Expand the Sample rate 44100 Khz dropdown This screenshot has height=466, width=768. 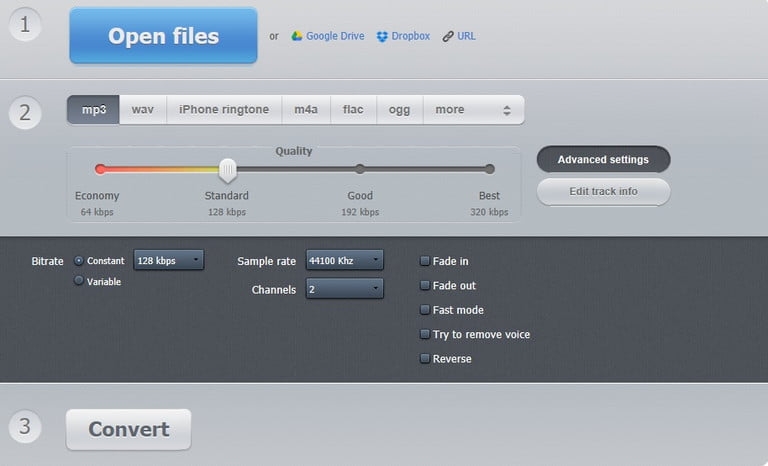point(344,260)
